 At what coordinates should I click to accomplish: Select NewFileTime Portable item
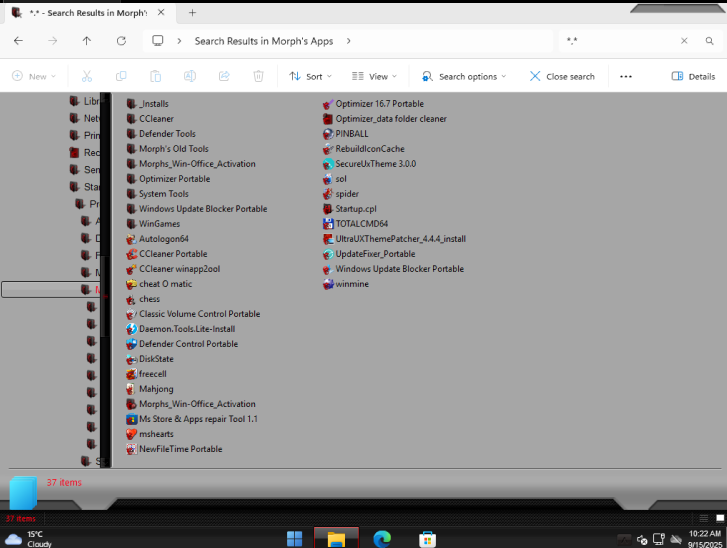174,449
